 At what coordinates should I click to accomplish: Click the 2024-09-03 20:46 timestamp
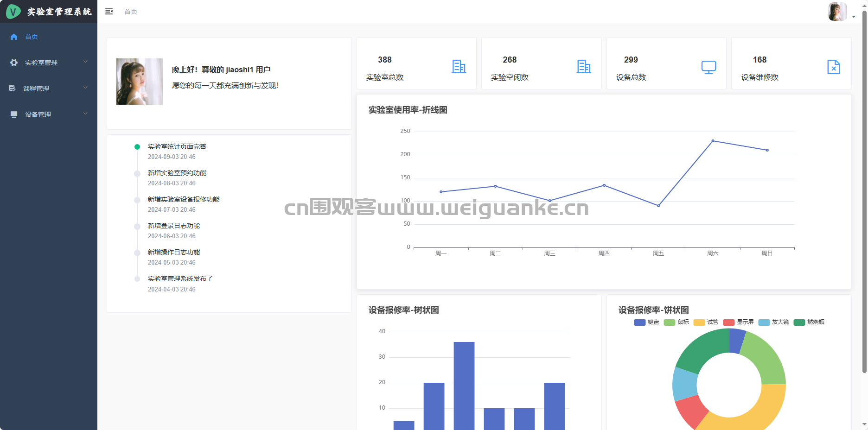[x=172, y=157]
